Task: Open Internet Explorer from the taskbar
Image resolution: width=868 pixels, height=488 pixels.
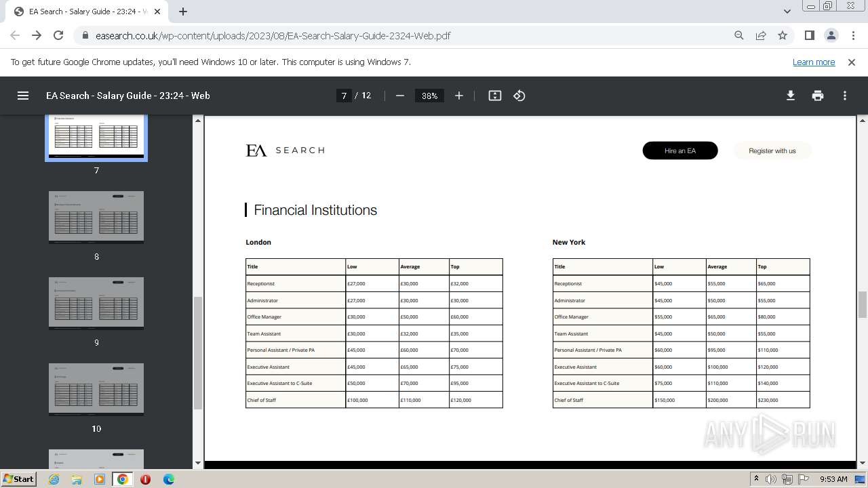Action: (54, 479)
